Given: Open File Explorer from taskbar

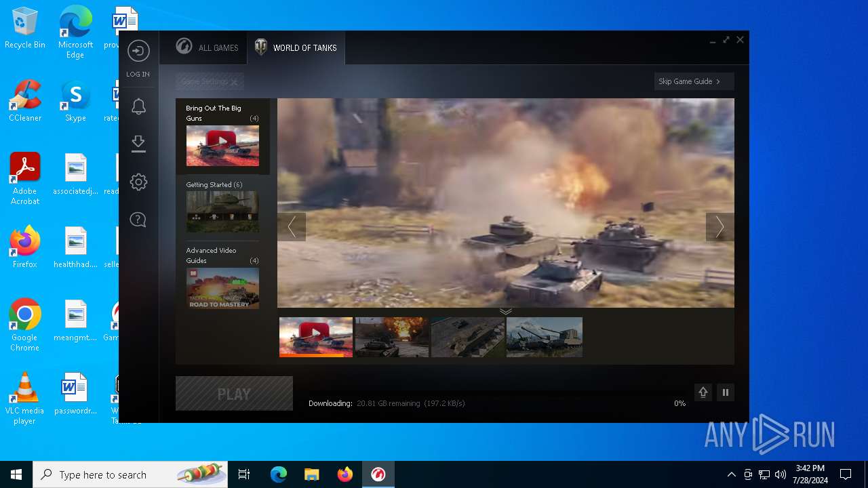Looking at the screenshot, I should pos(311,474).
